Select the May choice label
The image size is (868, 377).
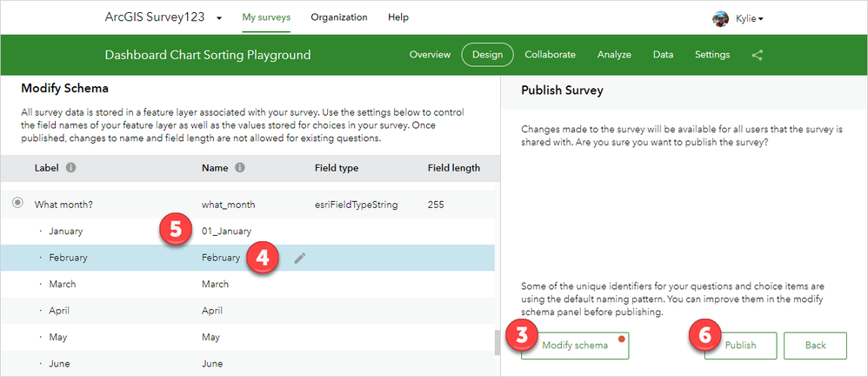pyautogui.click(x=58, y=337)
